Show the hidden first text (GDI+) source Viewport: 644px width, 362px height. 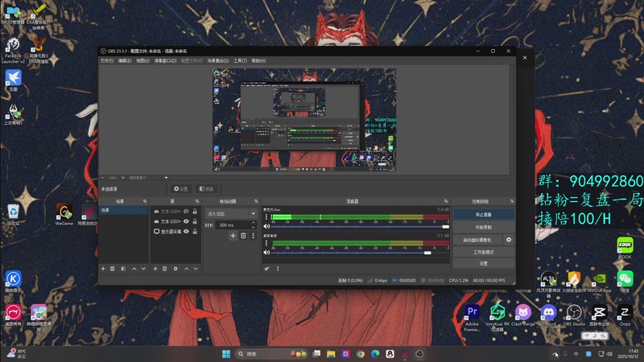[x=186, y=211]
